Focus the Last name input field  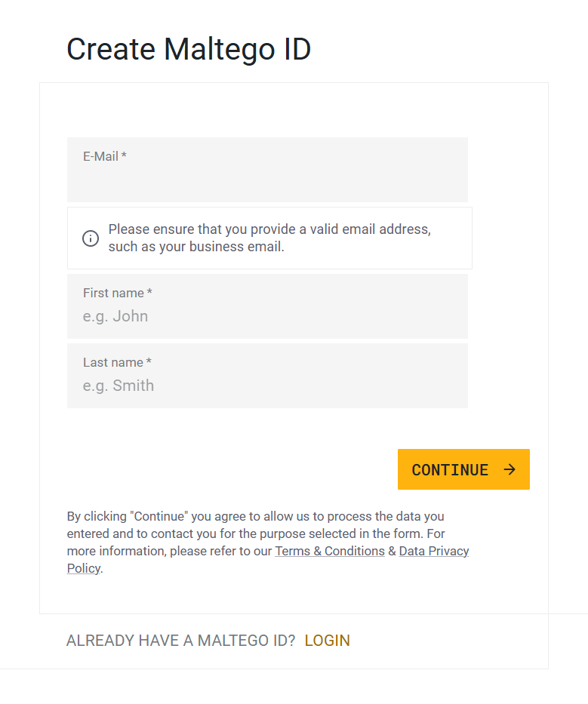267,376
